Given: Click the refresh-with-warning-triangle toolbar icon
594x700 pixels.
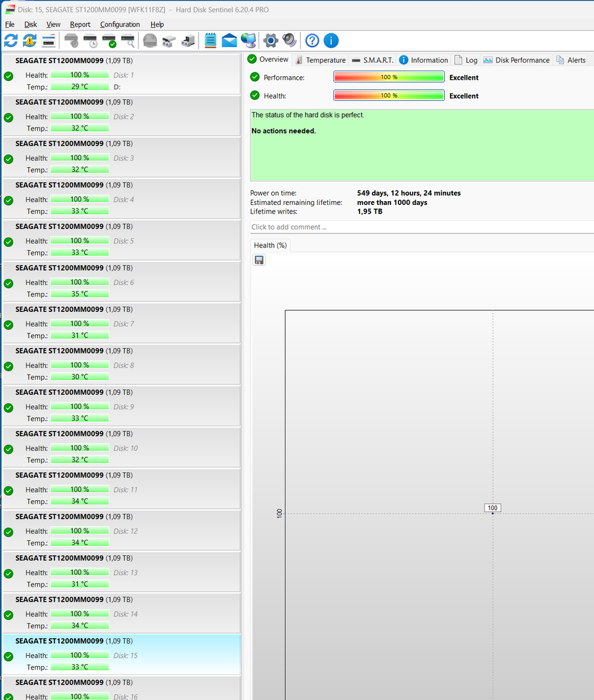Looking at the screenshot, I should point(30,41).
